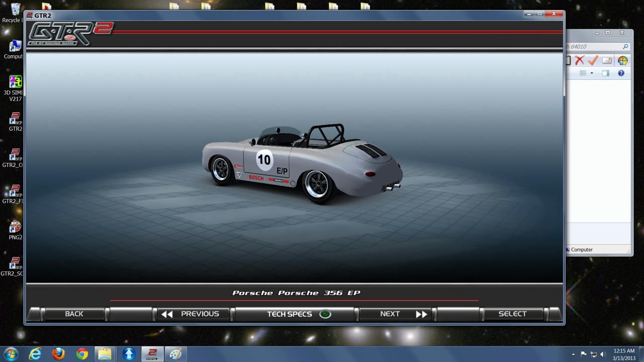Click the orange checkmark icon in Explorer toolbar

(593, 60)
